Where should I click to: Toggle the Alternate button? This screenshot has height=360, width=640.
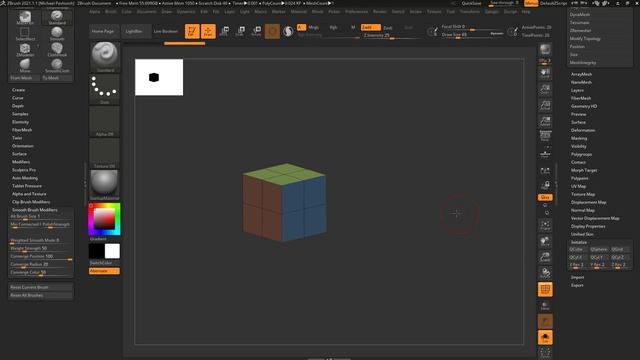[x=104, y=271]
